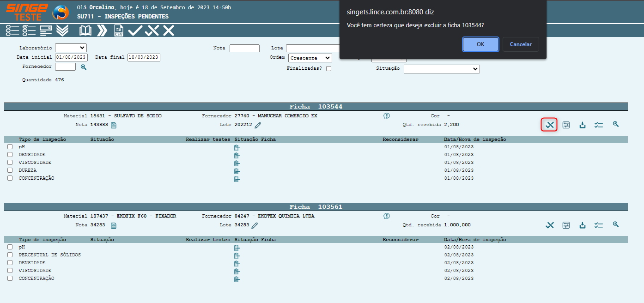
Task: Click the CSV export icon in toolbar
Action: tap(119, 31)
